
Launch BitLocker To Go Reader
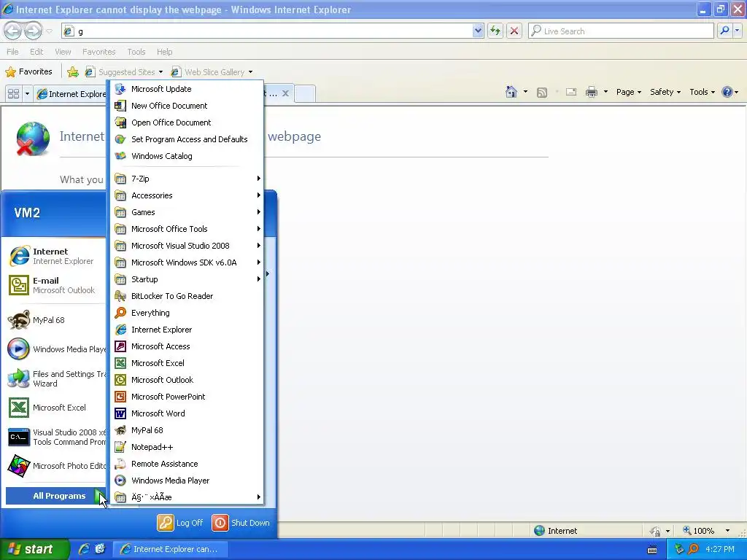187,296
